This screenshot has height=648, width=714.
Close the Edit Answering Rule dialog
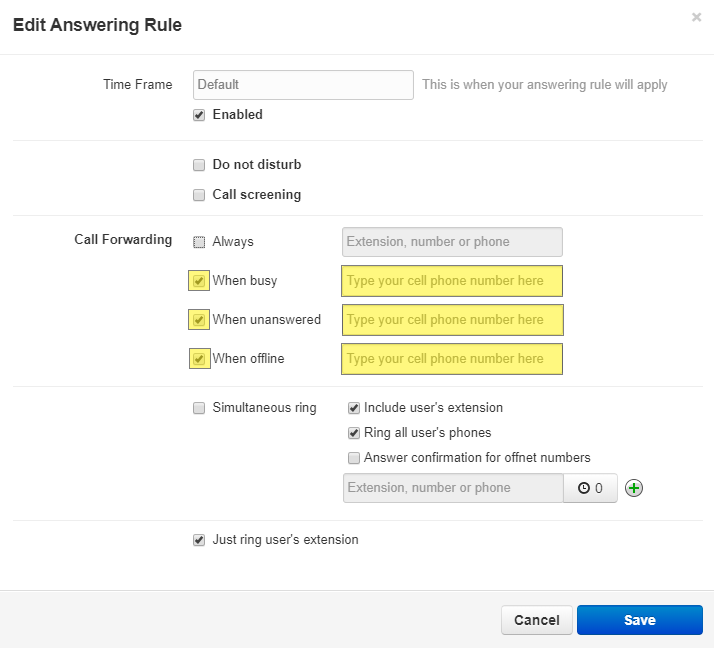coord(696,17)
